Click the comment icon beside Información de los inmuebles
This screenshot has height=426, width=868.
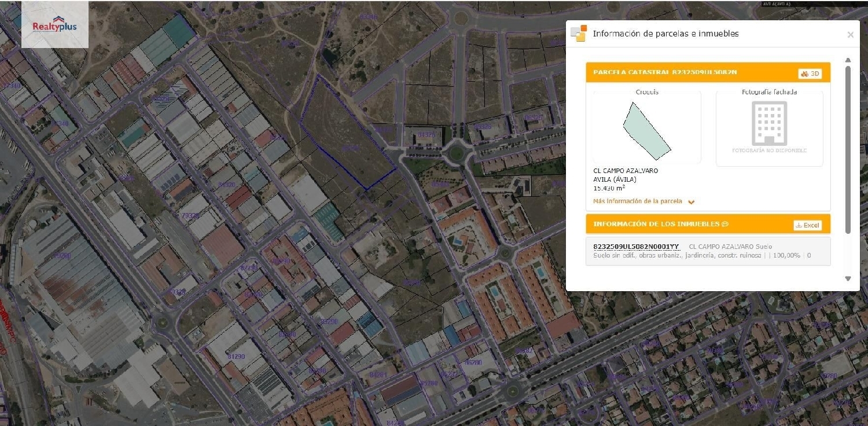(x=725, y=224)
